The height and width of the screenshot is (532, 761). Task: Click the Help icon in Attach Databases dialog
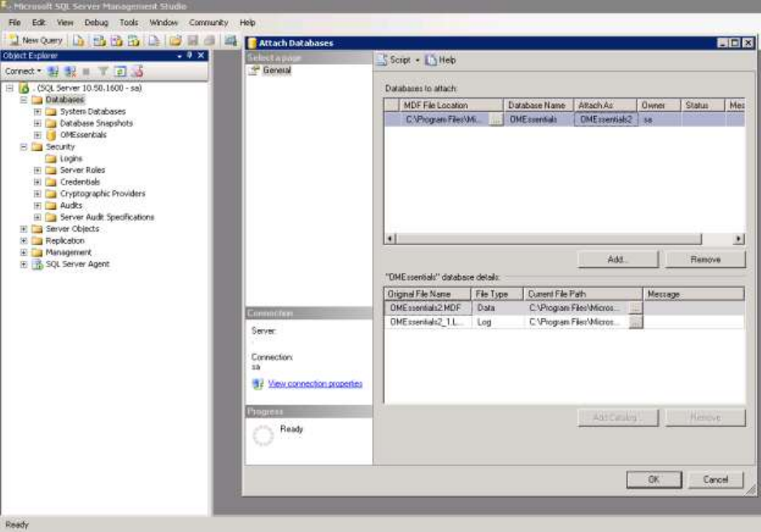click(x=430, y=60)
